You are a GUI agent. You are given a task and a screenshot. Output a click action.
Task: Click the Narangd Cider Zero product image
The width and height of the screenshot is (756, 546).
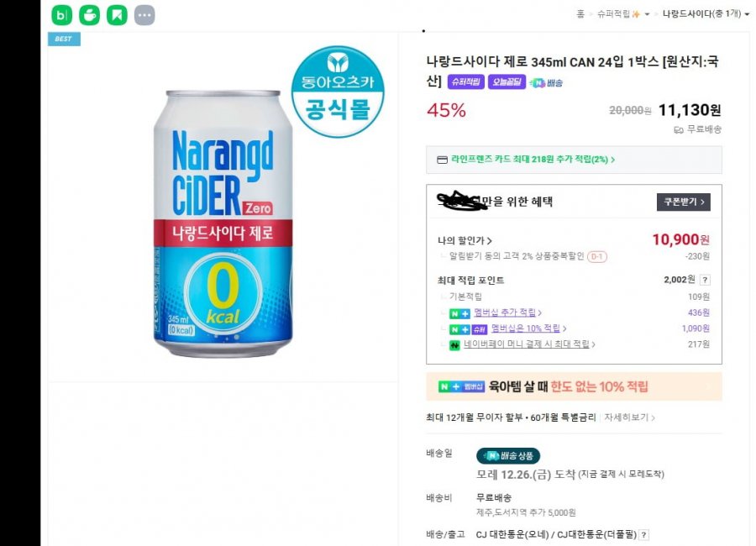pos(223,223)
